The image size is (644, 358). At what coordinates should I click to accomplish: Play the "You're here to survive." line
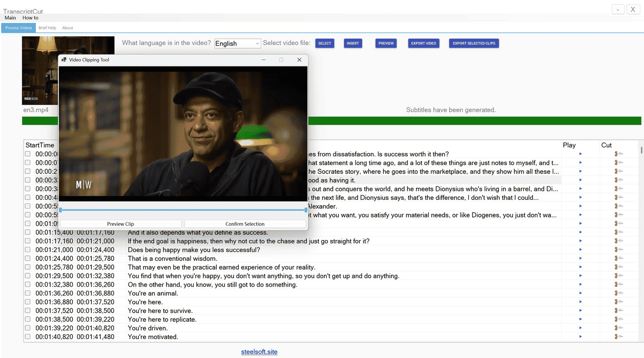pyautogui.click(x=580, y=310)
